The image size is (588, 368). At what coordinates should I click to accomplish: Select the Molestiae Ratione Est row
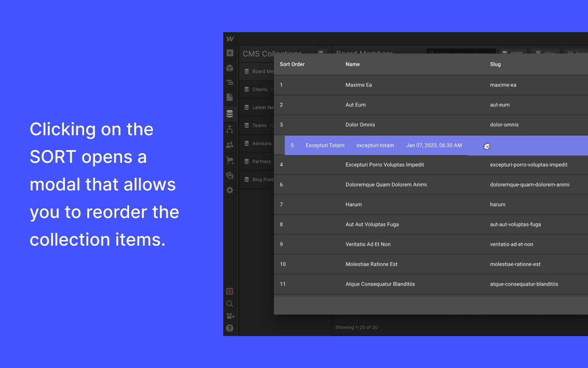pos(431,264)
